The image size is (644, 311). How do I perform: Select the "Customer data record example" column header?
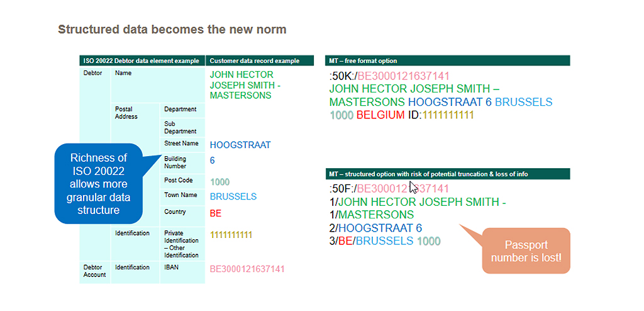(260, 61)
